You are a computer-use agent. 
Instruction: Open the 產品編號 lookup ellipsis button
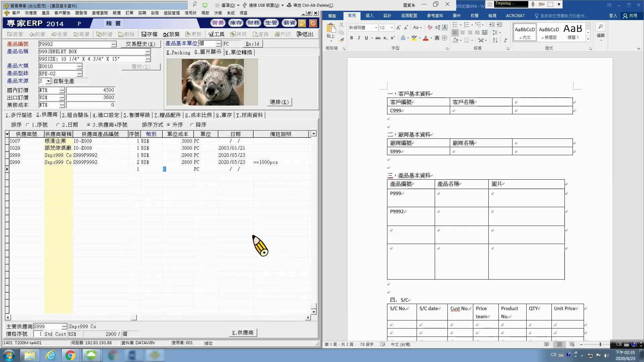tap(114, 44)
